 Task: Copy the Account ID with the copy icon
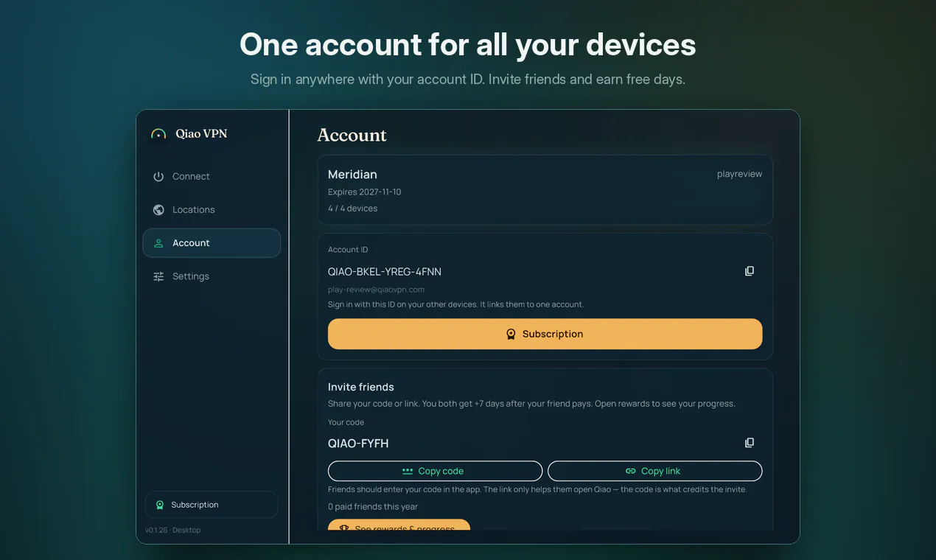(x=750, y=271)
